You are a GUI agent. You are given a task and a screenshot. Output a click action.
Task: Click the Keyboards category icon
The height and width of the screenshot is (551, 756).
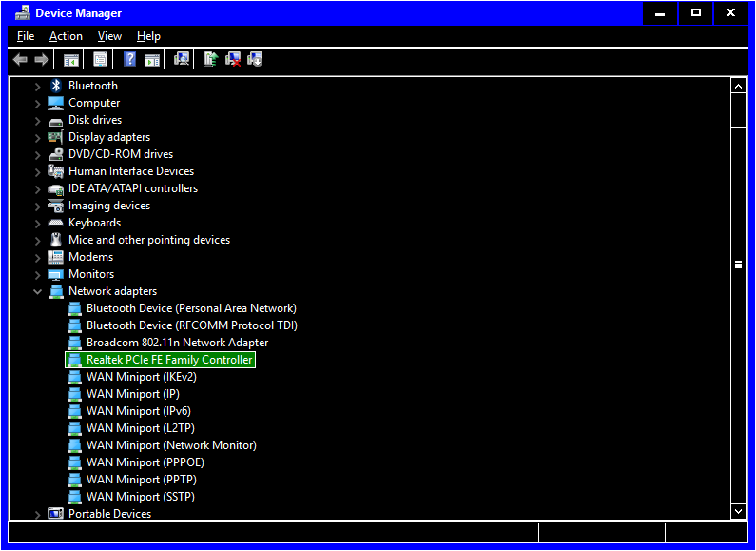(x=56, y=223)
